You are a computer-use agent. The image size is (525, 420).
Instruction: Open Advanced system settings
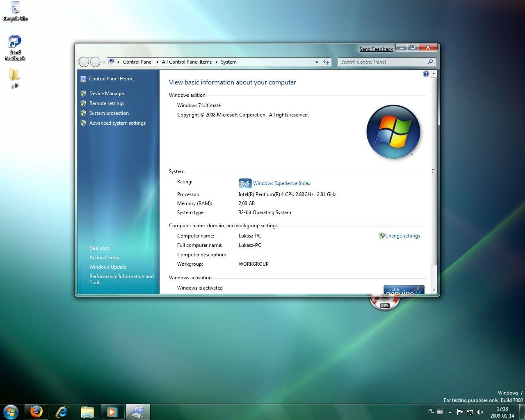coord(117,123)
